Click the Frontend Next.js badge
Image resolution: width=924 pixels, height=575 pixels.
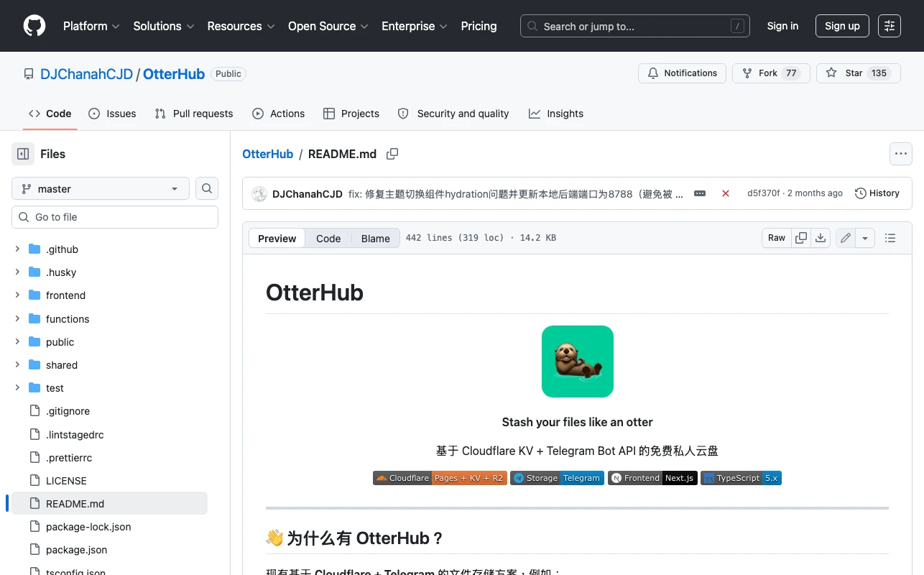pos(652,478)
